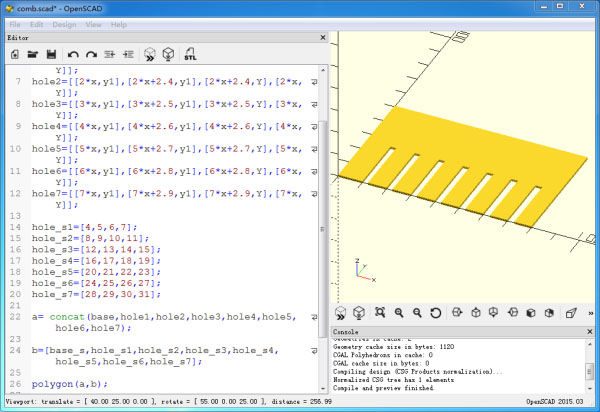Open the Design menu

pos(64,23)
